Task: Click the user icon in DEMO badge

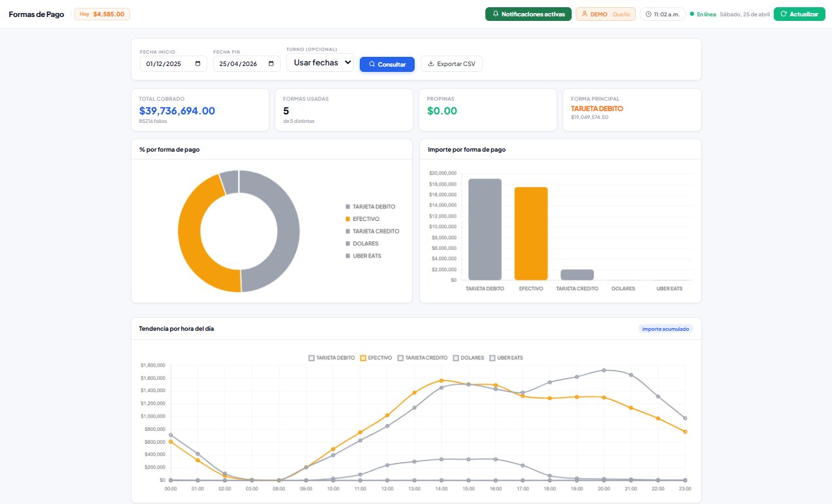Action: tap(584, 14)
